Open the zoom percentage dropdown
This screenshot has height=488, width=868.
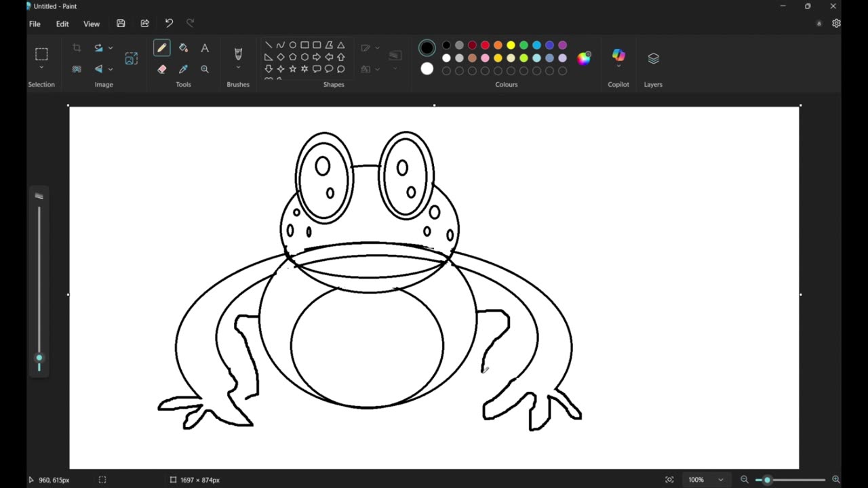click(x=720, y=480)
